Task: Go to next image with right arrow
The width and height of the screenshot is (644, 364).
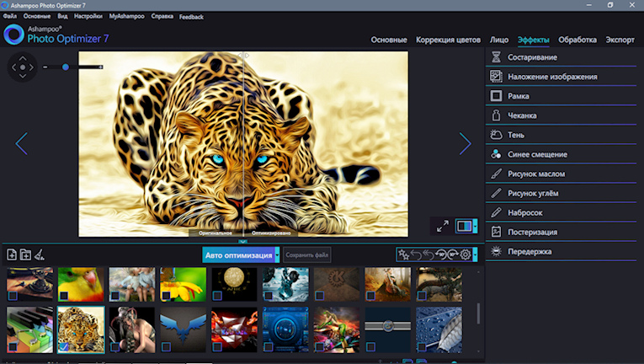Action: point(465,143)
